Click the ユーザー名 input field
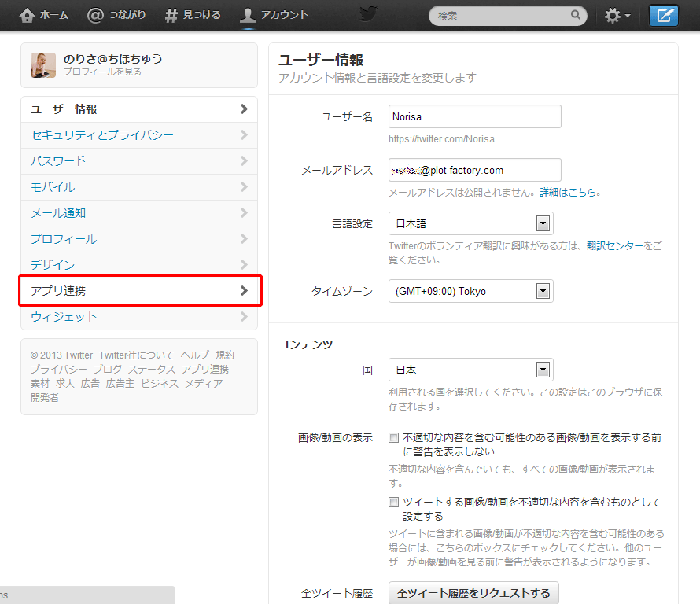Screen dimensions: 700x604 475,116
